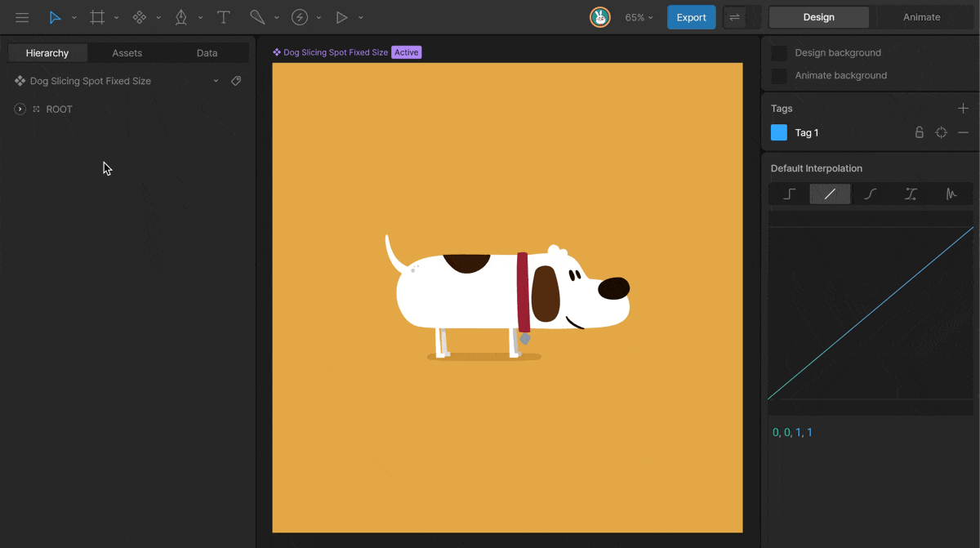The width and height of the screenshot is (980, 548).
Task: Set interpolation to Hold
Action: pos(789,194)
